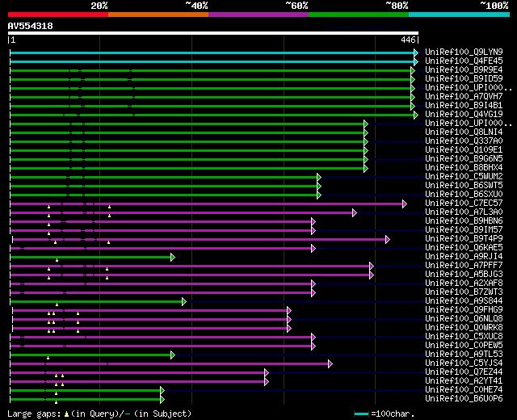Click the orange ~40% legend color segment

(158, 15)
